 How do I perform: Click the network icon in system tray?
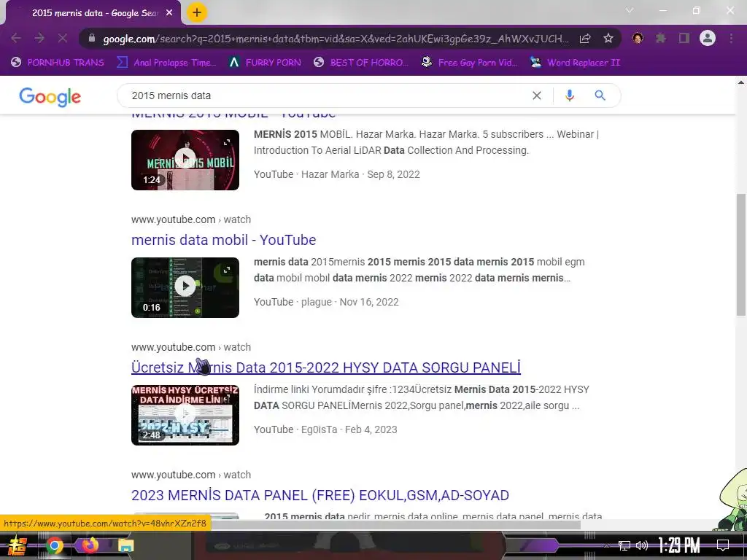coord(624,545)
